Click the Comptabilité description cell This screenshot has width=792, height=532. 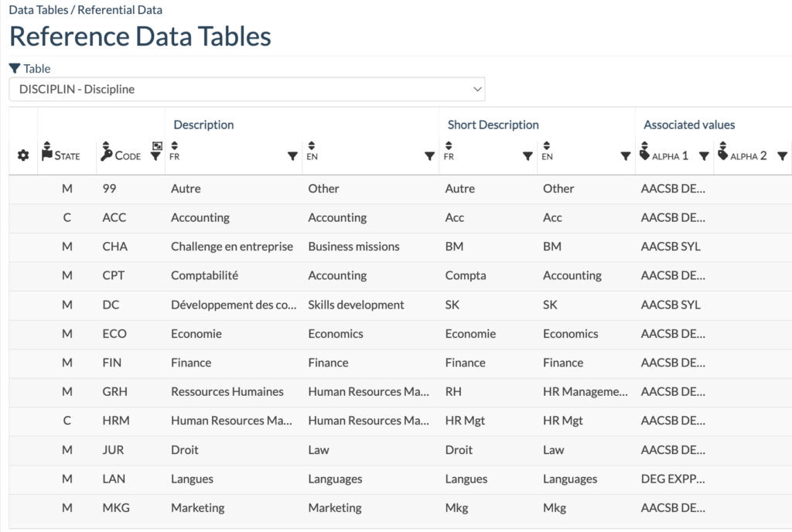[x=205, y=275]
